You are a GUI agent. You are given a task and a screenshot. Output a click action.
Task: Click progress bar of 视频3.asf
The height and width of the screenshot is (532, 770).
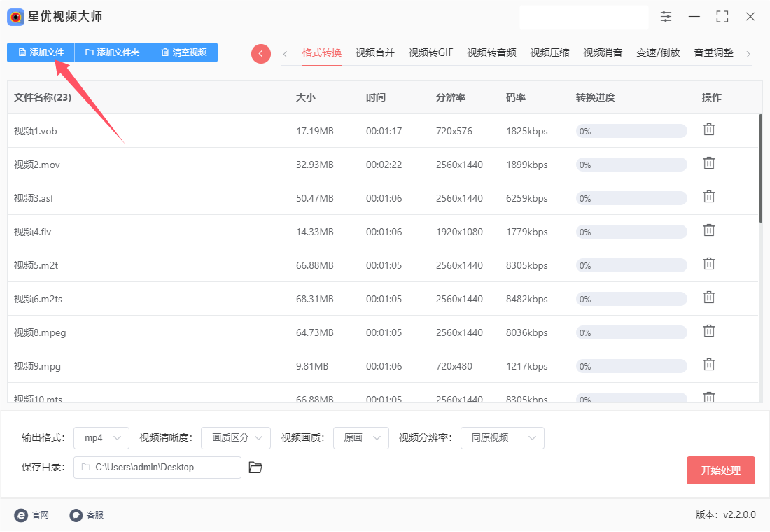631,199
